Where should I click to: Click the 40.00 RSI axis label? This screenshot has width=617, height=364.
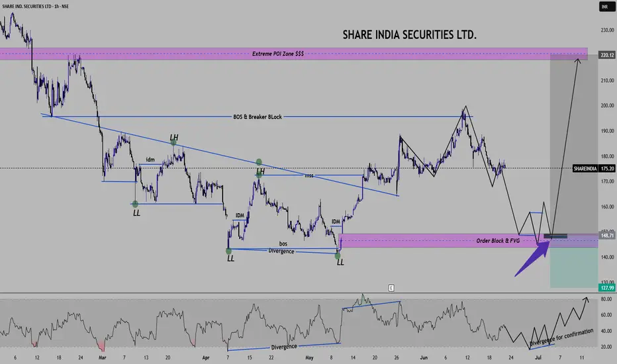[x=606, y=331]
